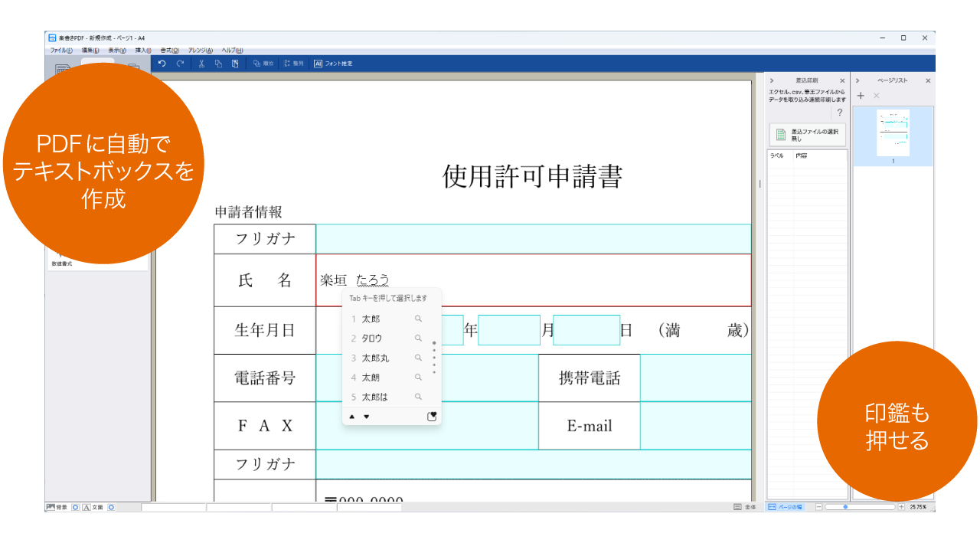Select the Cut (scissors) icon

[x=201, y=63]
